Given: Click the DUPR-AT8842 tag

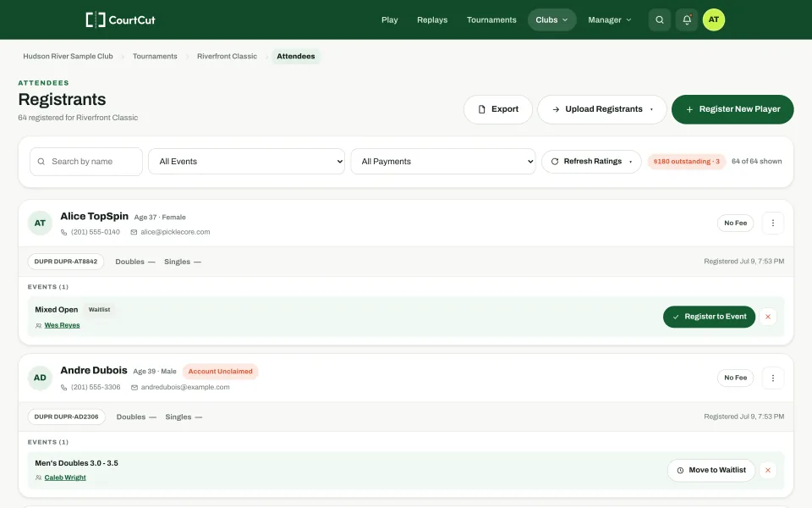Looking at the screenshot, I should click(66, 262).
